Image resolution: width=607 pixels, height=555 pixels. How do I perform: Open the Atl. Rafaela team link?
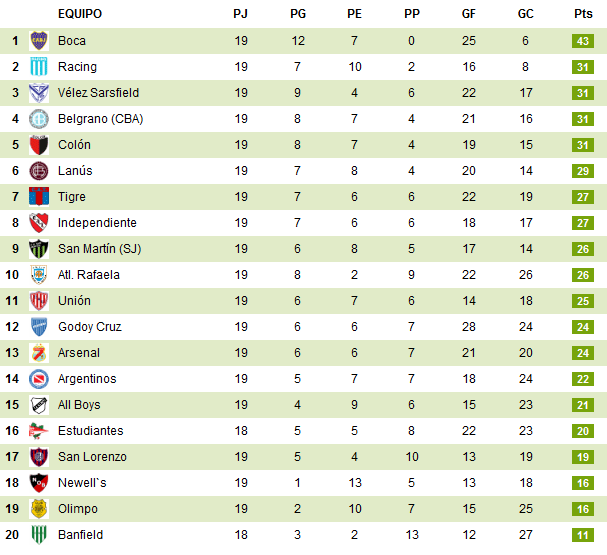[89, 275]
